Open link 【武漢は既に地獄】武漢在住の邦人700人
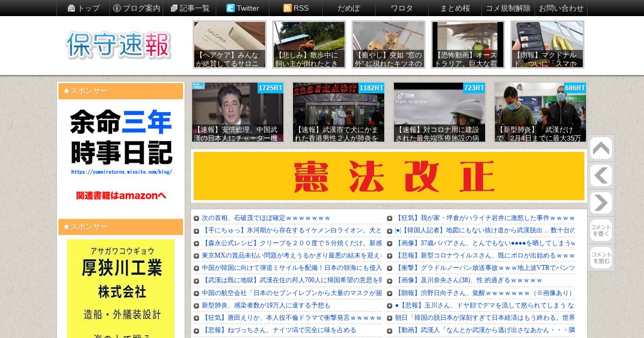The width and height of the screenshot is (644, 338). tap(291, 280)
